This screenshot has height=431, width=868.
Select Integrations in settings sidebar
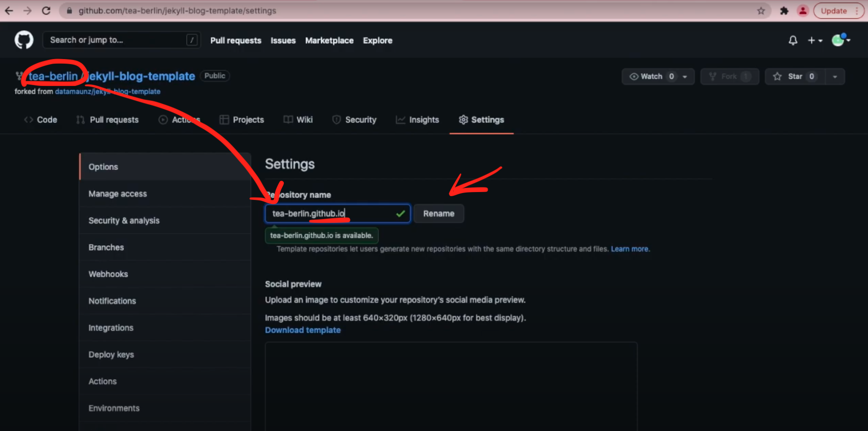(x=165, y=328)
